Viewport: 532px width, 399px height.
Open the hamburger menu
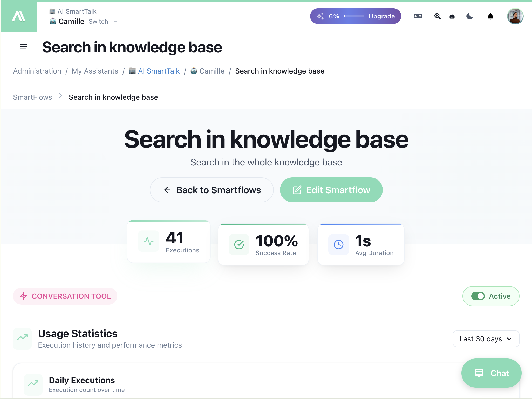(23, 47)
